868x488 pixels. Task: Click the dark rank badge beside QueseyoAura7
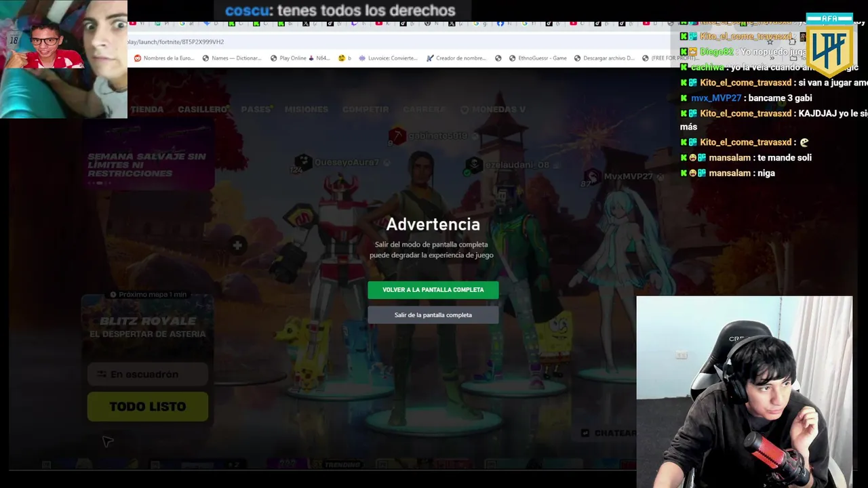(302, 163)
